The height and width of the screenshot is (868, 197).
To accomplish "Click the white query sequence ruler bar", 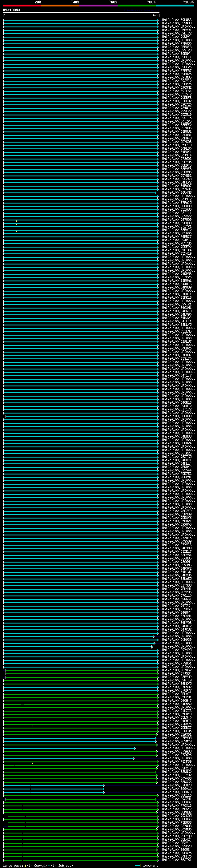I will [x=81, y=12].
